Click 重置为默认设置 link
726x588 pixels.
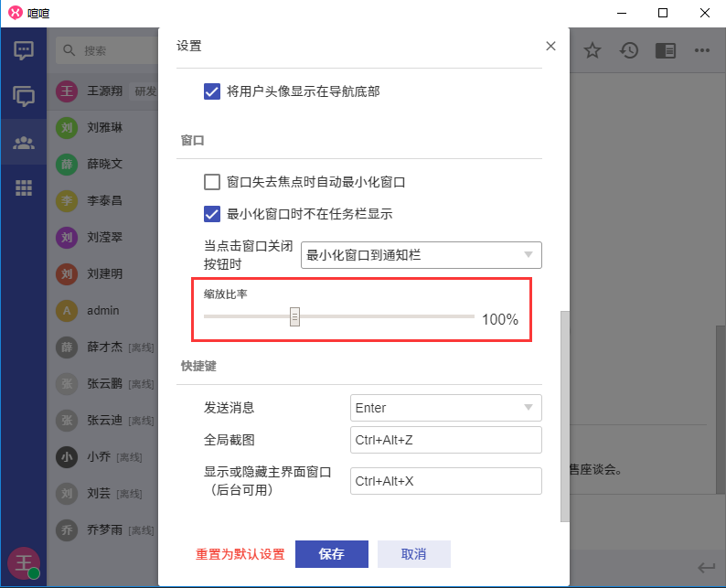point(240,554)
